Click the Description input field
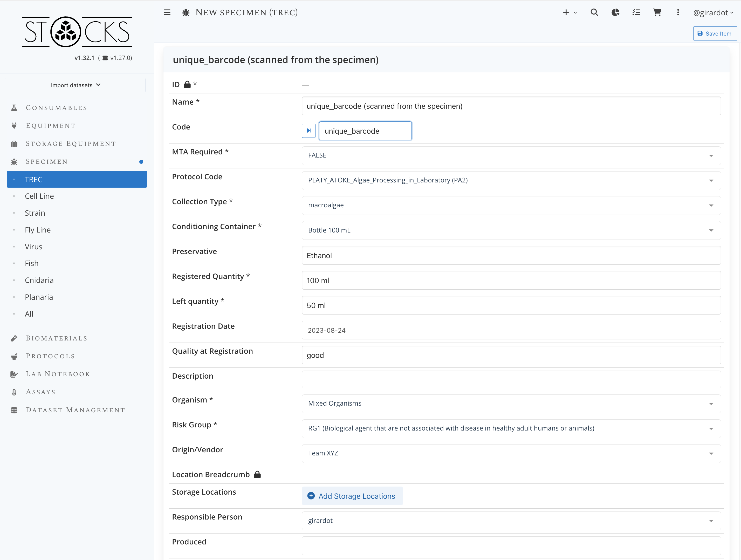 click(x=511, y=379)
